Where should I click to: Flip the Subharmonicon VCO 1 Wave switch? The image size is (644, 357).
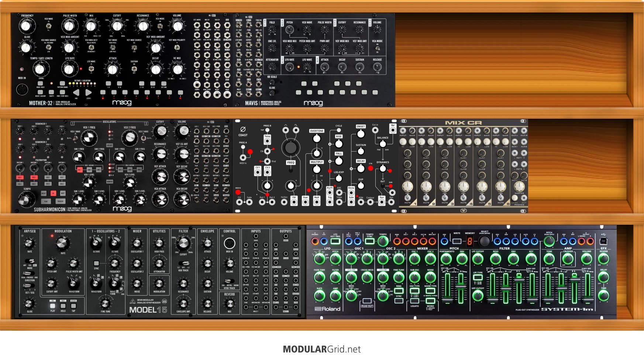75,138
